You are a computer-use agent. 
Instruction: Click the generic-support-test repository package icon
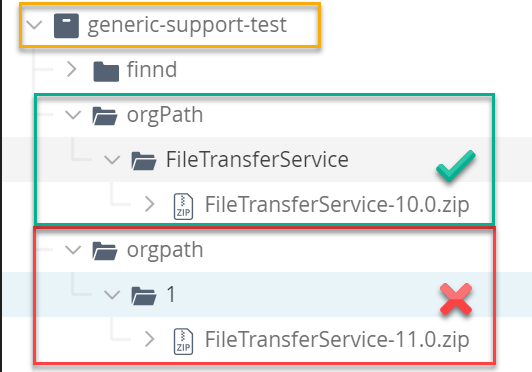point(66,25)
